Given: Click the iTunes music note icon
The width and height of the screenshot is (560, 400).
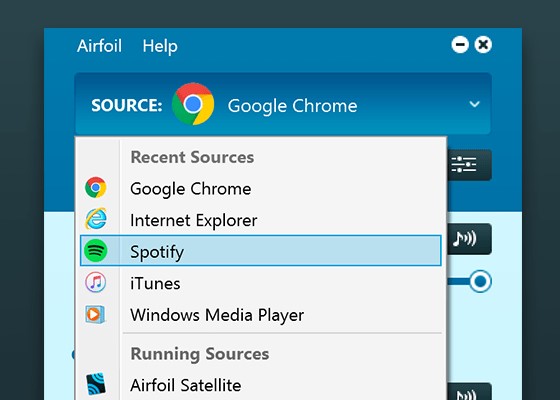Looking at the screenshot, I should (x=95, y=282).
